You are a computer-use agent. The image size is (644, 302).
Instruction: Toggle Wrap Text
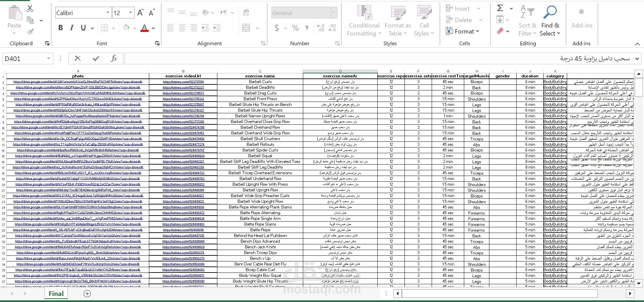[246, 12]
